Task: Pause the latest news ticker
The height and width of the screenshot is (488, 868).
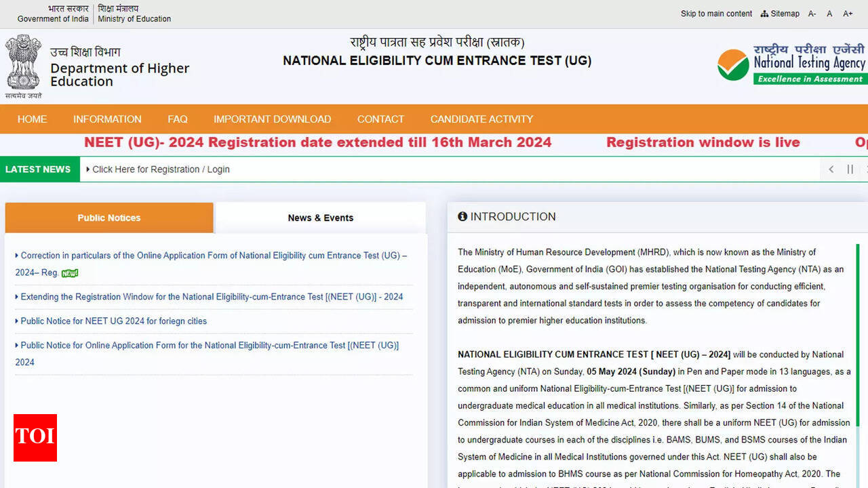Action: [x=850, y=169]
